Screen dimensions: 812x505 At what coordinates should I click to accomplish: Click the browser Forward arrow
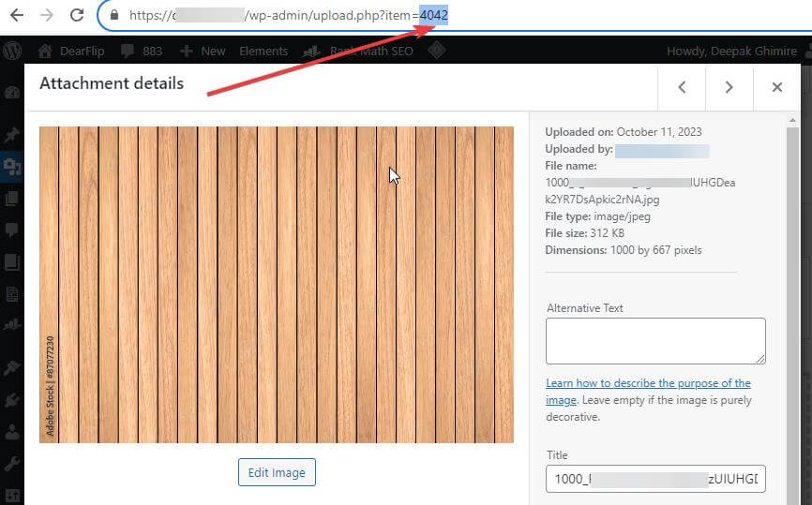coord(46,16)
